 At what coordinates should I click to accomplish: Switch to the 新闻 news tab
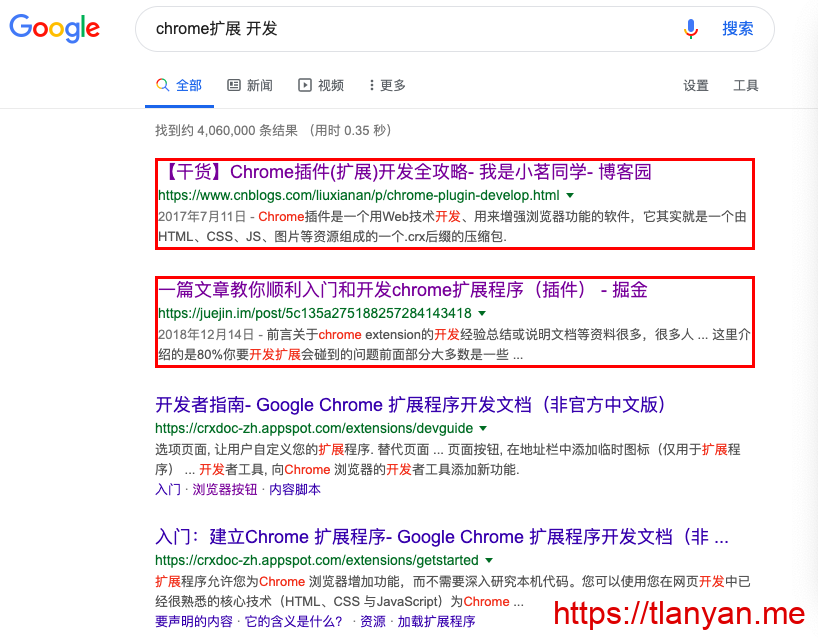point(250,86)
